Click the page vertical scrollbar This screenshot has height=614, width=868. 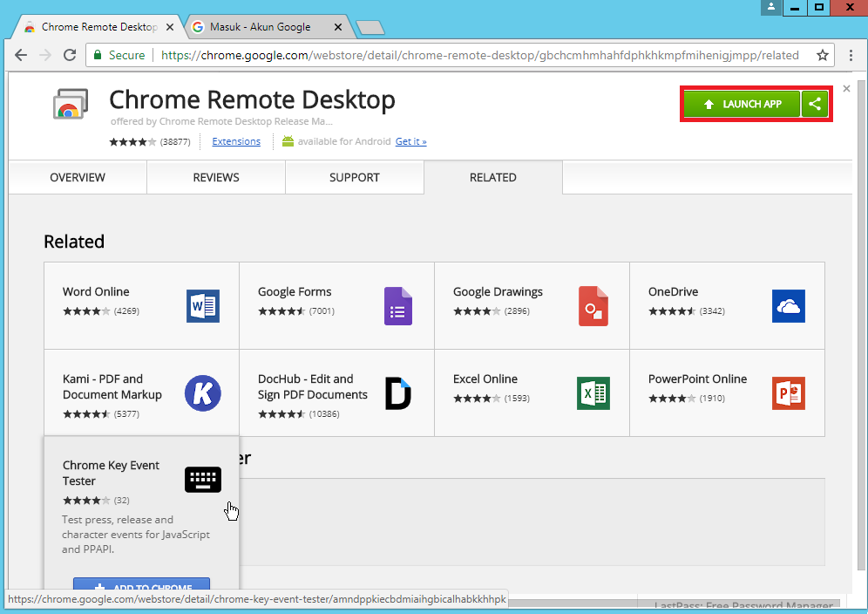pos(861,327)
